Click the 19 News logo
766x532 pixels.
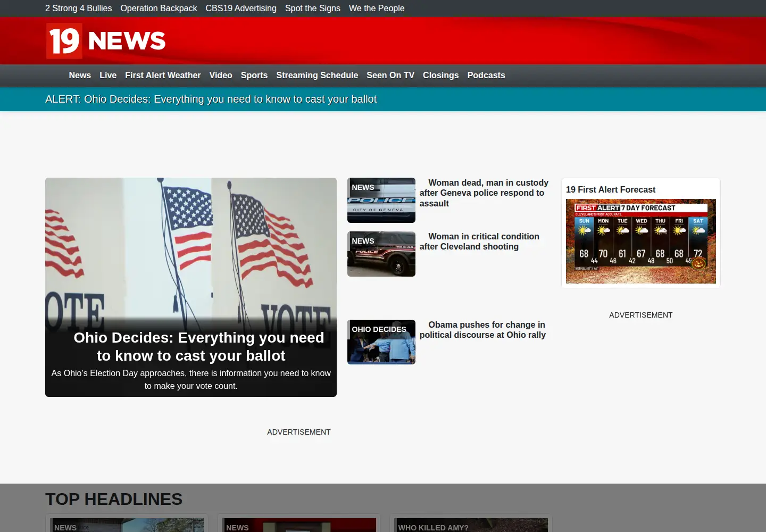pos(106,41)
